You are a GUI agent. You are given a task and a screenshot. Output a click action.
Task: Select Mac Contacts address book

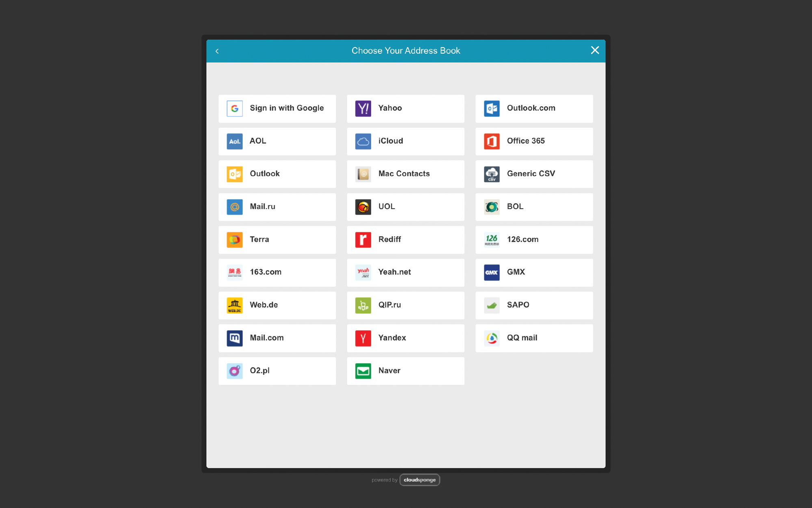[406, 173]
